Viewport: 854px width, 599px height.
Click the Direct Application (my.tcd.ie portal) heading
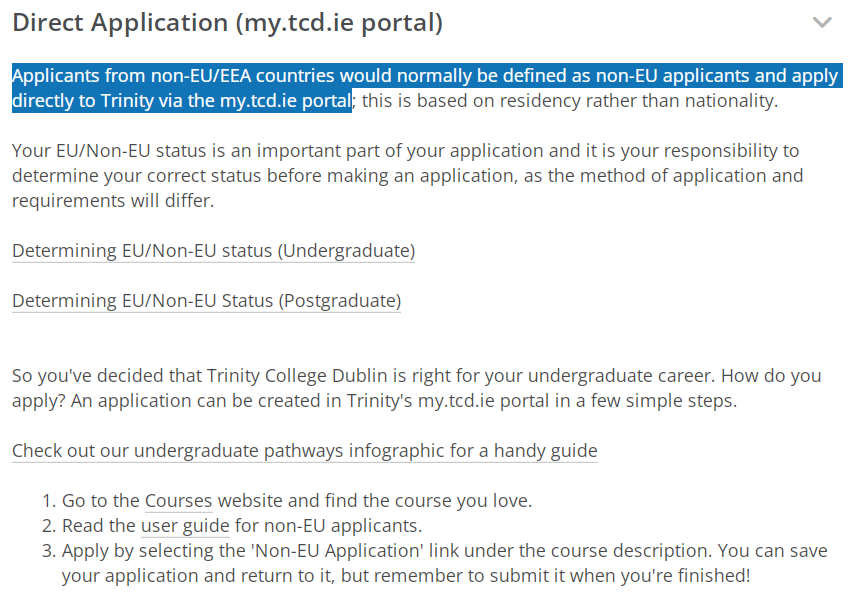click(227, 23)
